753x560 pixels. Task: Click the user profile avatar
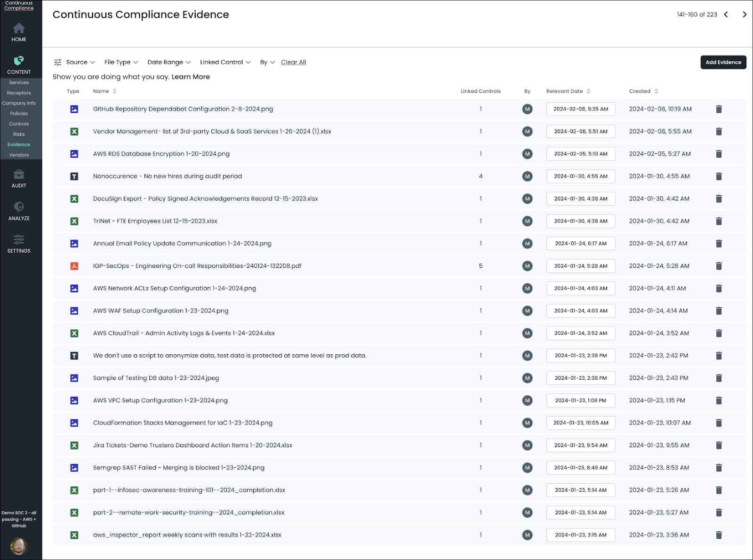19,546
